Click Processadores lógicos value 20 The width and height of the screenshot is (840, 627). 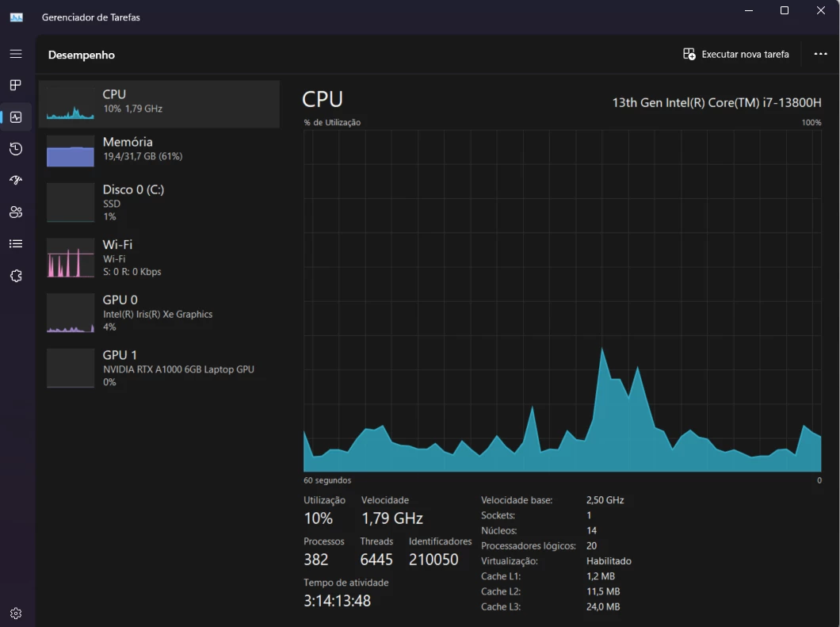point(591,545)
